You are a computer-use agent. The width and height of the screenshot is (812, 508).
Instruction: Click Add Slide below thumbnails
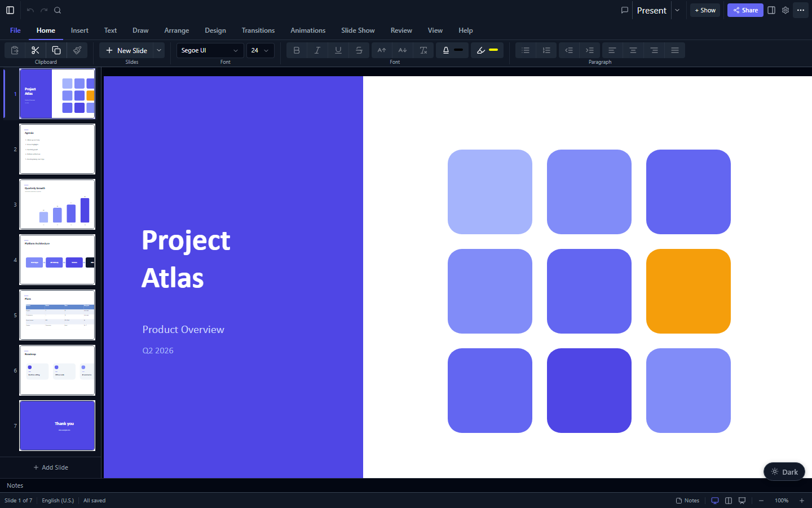point(51,467)
